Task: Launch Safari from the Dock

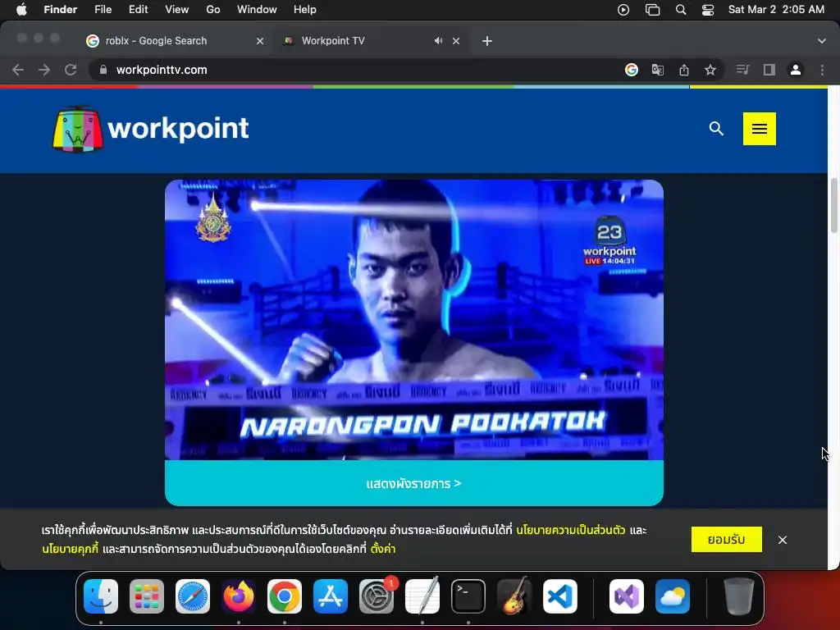Action: click(193, 596)
